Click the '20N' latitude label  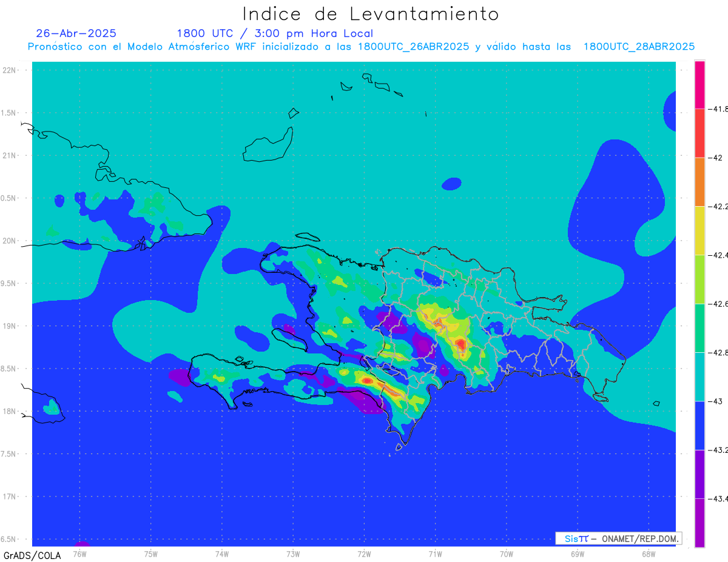pyautogui.click(x=10, y=241)
